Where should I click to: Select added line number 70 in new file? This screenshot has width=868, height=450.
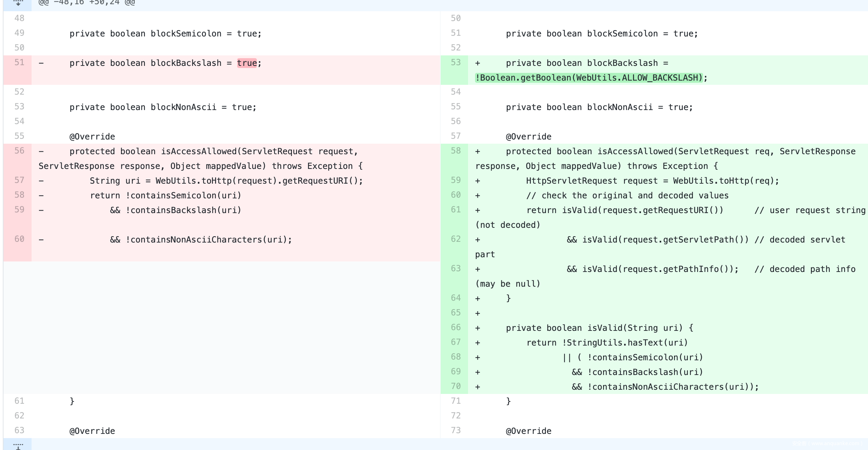[x=455, y=386]
